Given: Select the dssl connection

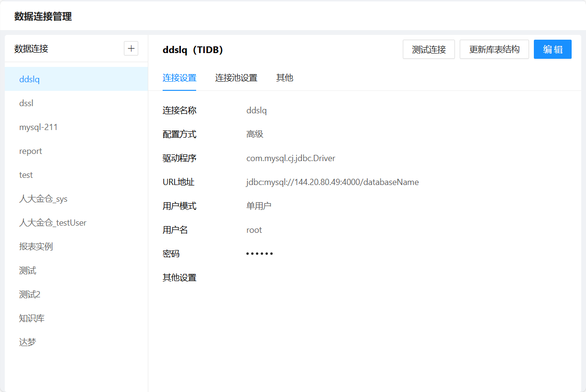Looking at the screenshot, I should pyautogui.click(x=26, y=103).
